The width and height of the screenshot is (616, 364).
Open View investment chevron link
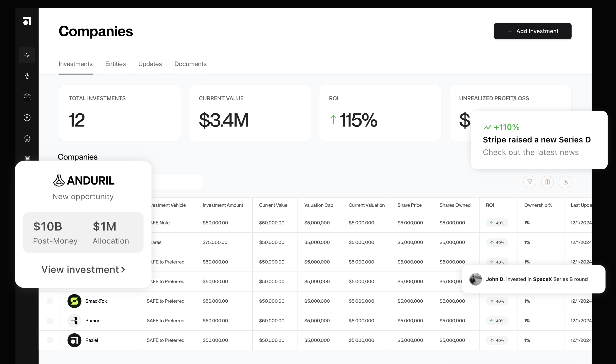pos(83,270)
